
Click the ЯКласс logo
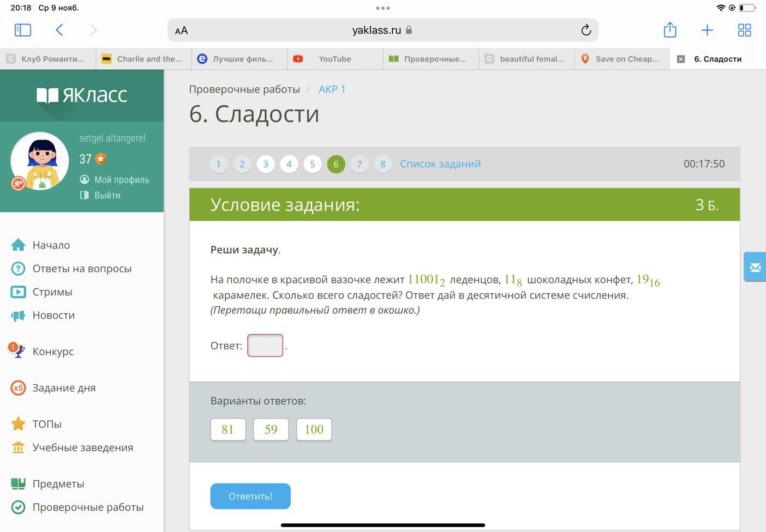(x=82, y=95)
